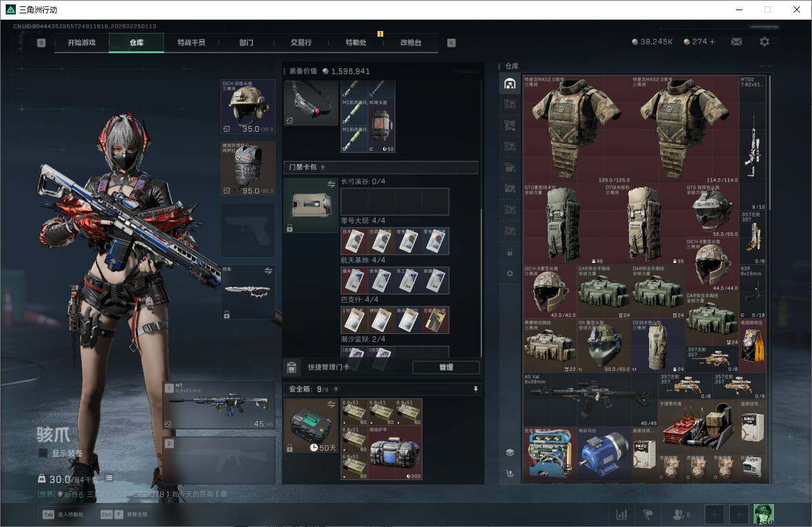Select the GN 重型头盔 helmet
812x527 pixels.
coord(604,346)
